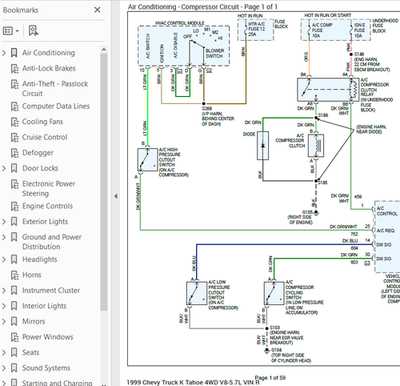Open the Exterior Lights bookmark

click(45, 222)
